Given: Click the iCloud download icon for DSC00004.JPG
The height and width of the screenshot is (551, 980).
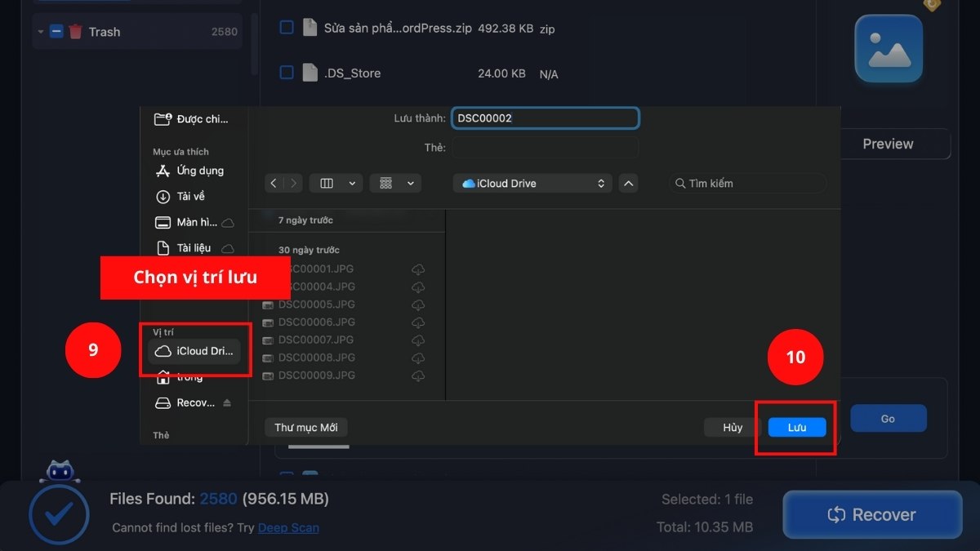Looking at the screenshot, I should tap(418, 287).
